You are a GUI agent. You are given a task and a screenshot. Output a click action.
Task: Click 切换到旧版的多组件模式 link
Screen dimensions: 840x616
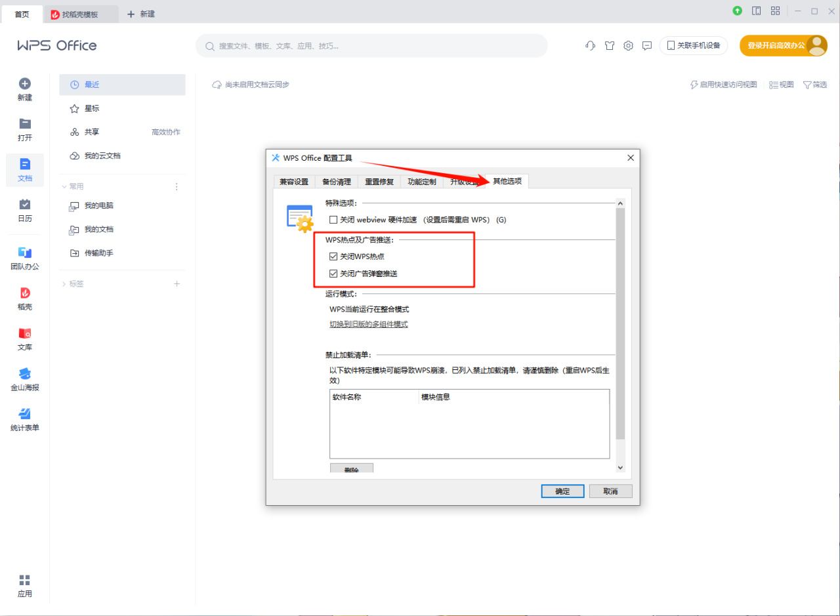point(369,324)
